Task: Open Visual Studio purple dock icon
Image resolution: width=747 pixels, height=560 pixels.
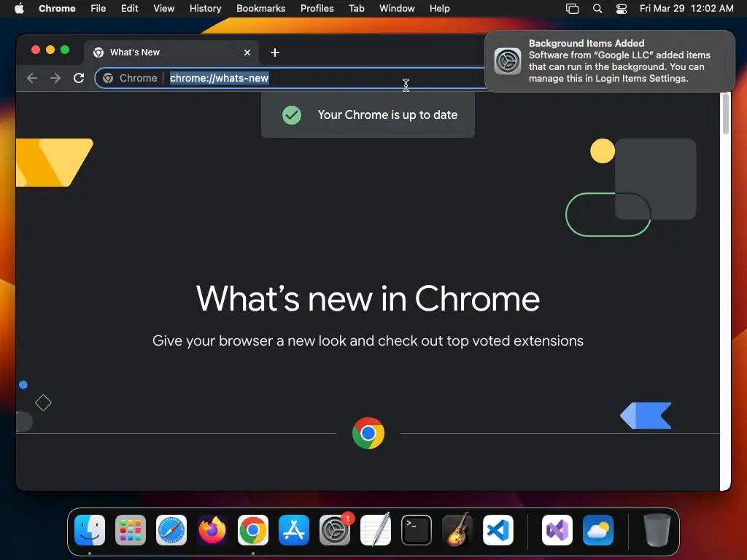Action: tap(557, 530)
